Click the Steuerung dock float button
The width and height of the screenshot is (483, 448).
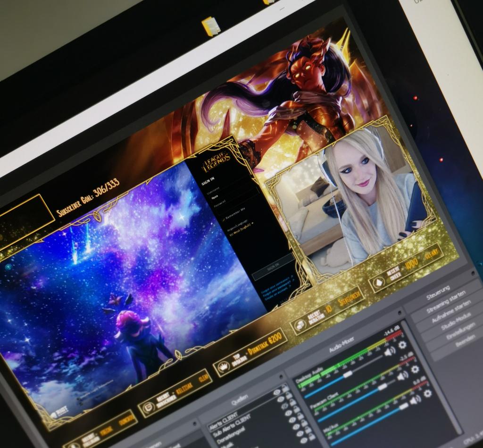(x=473, y=273)
